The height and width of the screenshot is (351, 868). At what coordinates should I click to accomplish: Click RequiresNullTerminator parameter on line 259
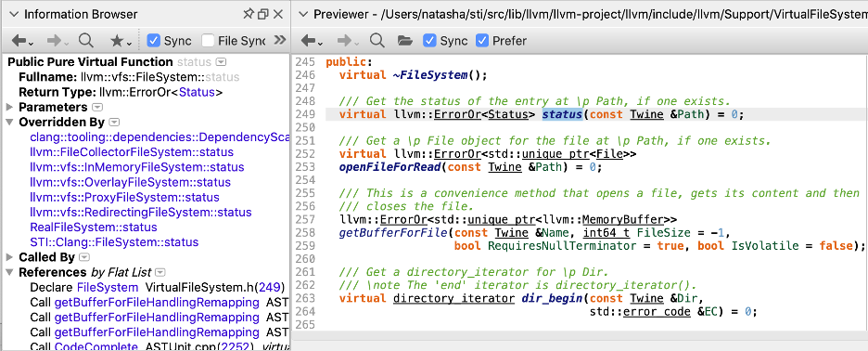[562, 246]
